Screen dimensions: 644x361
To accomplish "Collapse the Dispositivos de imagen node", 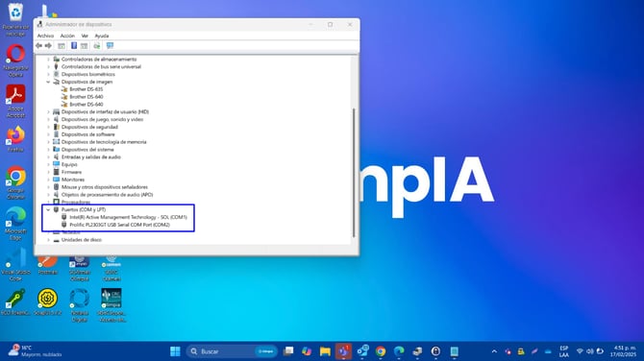I will click(48, 82).
